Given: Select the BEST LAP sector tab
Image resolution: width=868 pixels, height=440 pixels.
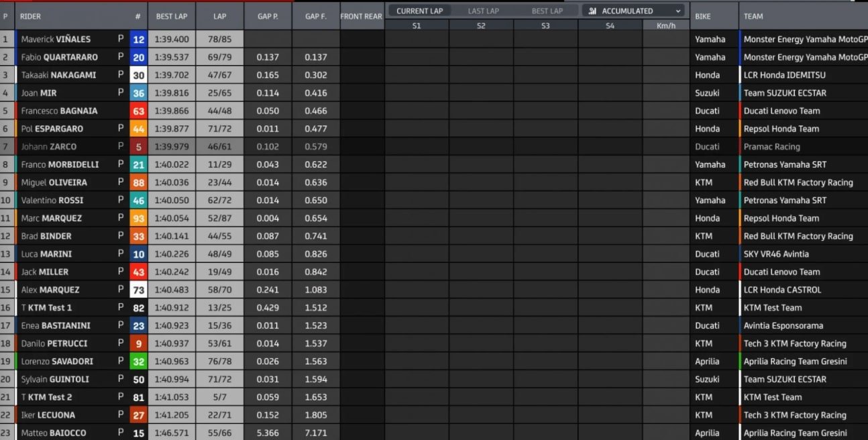Looking at the screenshot, I should pyautogui.click(x=547, y=11).
